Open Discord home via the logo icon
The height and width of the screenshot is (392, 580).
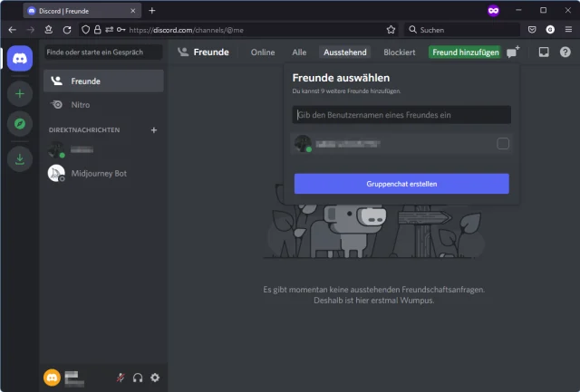[x=19, y=59]
